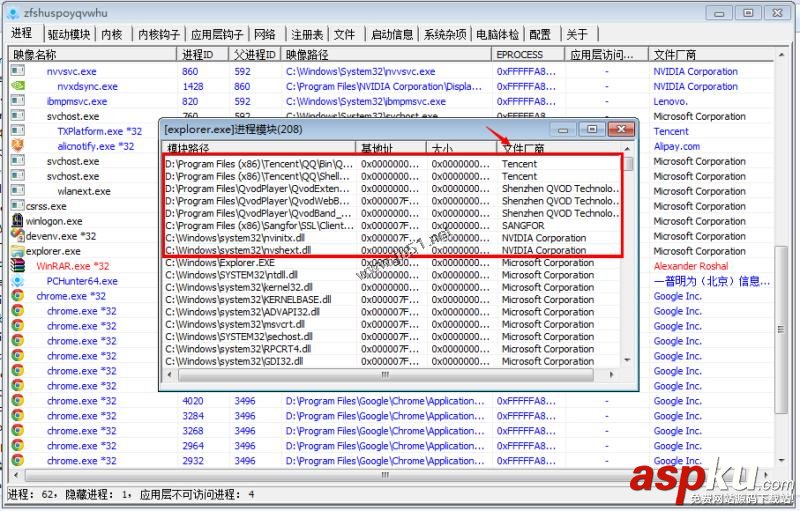This screenshot has width=800, height=511.
Task: Switch to the 配置 tab
Action: click(x=540, y=35)
